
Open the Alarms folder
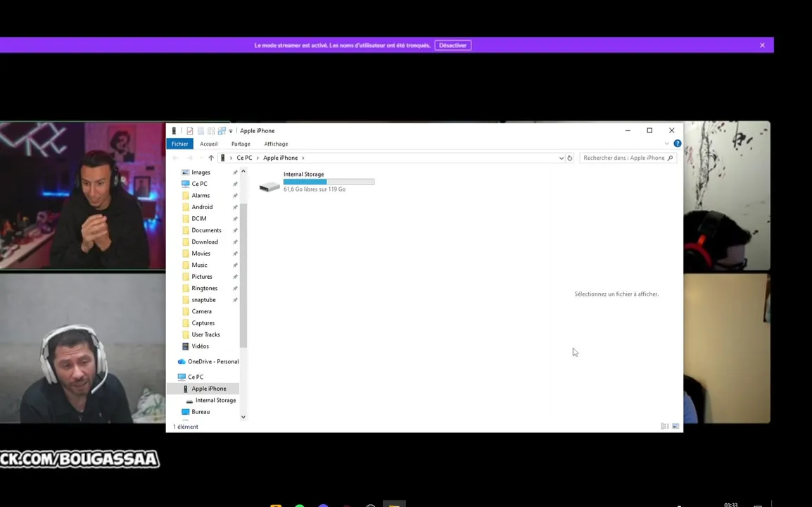(201, 196)
